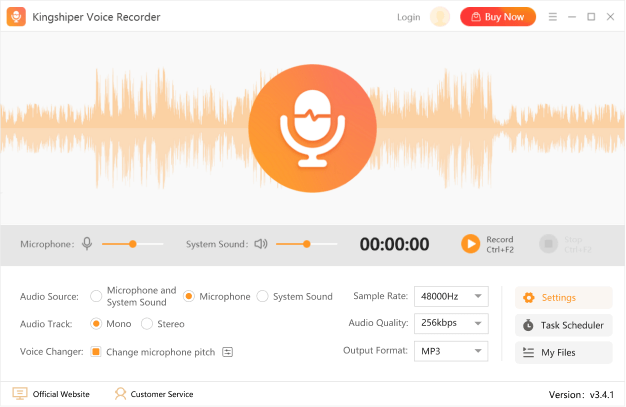This screenshot has height=407, width=626.
Task: Open the Task Scheduler
Action: pos(563,325)
